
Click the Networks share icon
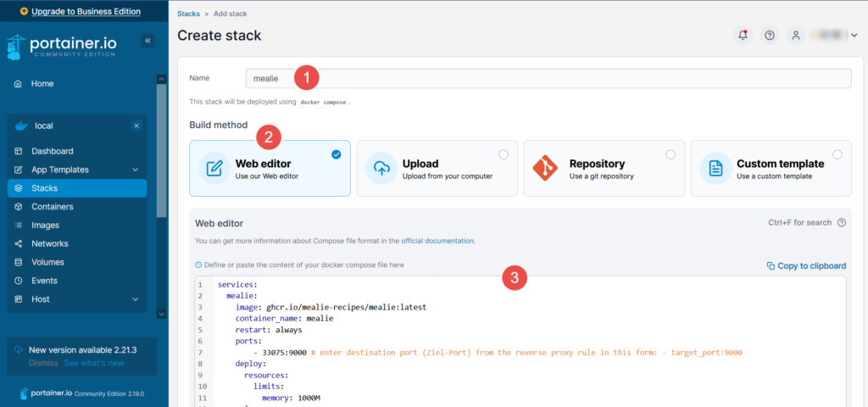[19, 243]
